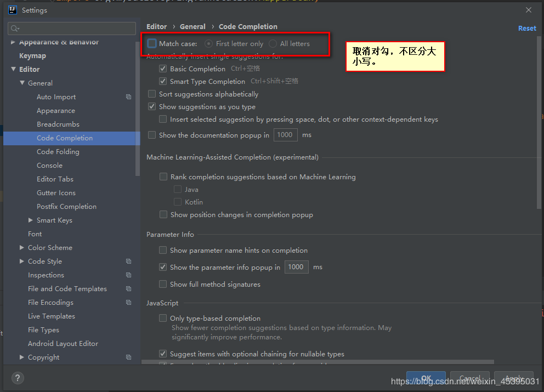
Task: Focus the settings search input field
Action: point(72,29)
